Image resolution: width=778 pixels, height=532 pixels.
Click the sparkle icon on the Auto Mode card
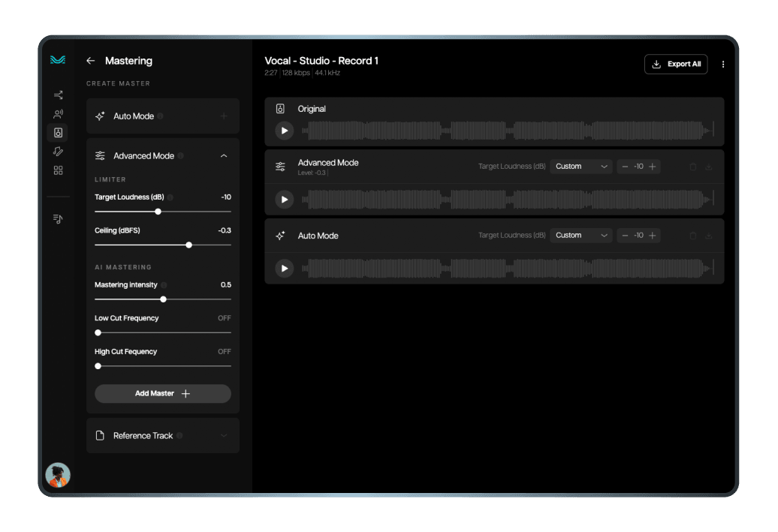pyautogui.click(x=100, y=116)
